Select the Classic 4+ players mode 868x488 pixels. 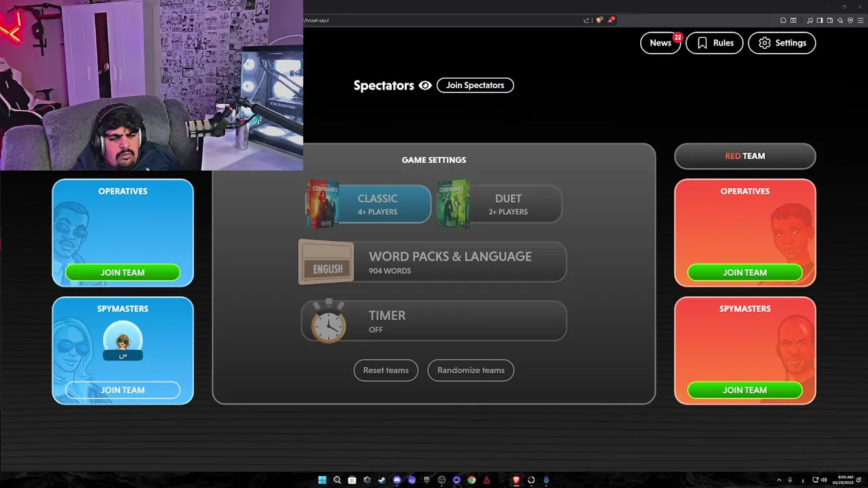point(368,204)
